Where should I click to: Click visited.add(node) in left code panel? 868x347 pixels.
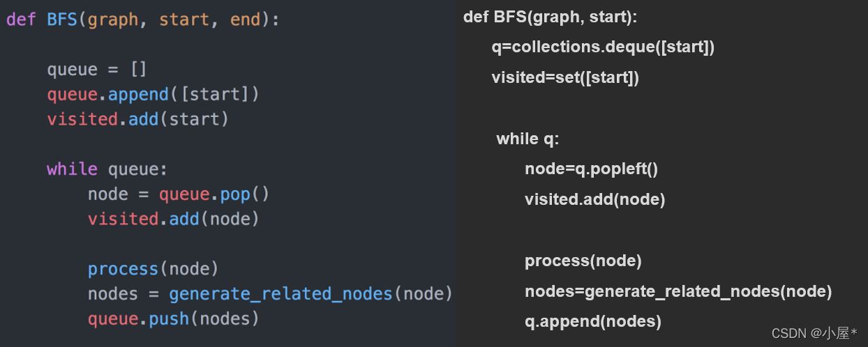[x=173, y=219]
